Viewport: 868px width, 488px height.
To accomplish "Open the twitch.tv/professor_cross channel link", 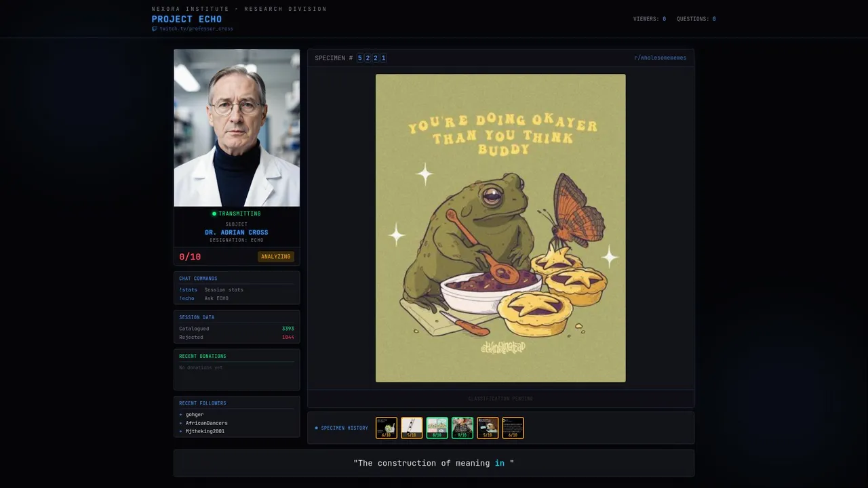I will point(196,28).
